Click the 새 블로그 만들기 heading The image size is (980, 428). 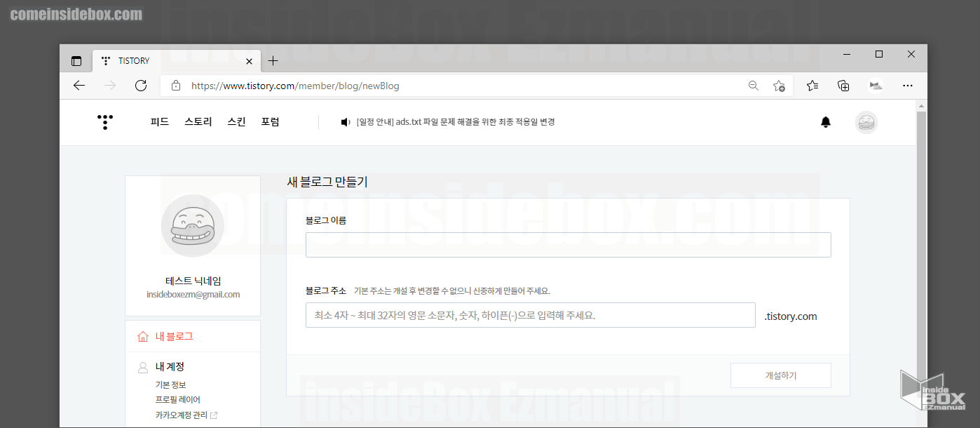tap(327, 182)
